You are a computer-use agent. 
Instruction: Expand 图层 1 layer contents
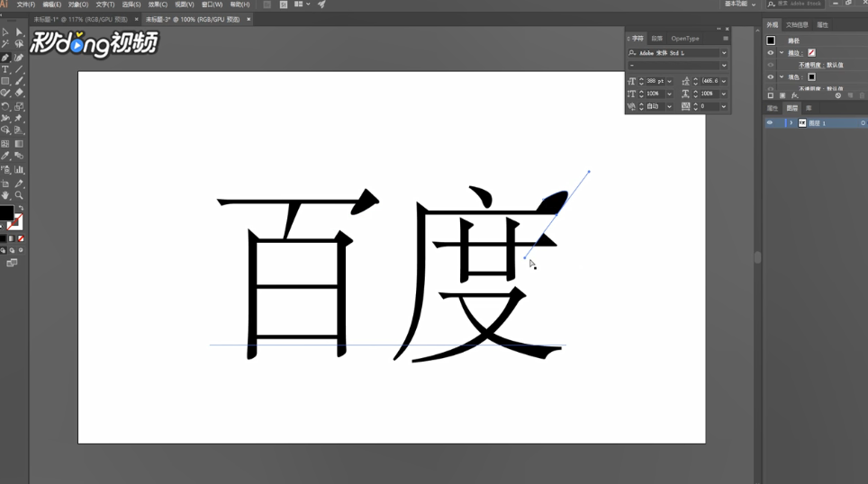coord(791,122)
